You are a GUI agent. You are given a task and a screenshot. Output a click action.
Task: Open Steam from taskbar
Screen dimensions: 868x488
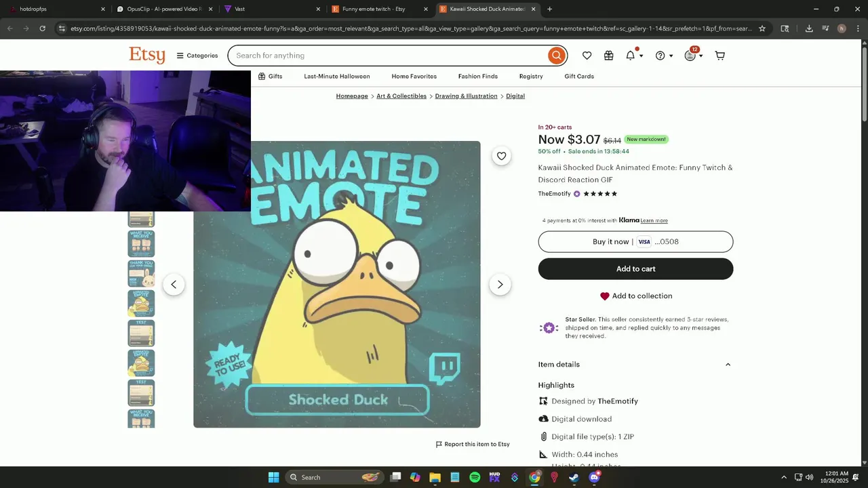(574, 477)
